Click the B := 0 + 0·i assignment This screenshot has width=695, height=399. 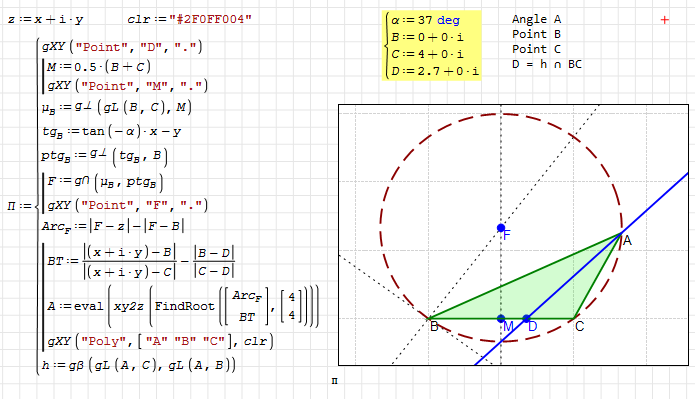(427, 37)
